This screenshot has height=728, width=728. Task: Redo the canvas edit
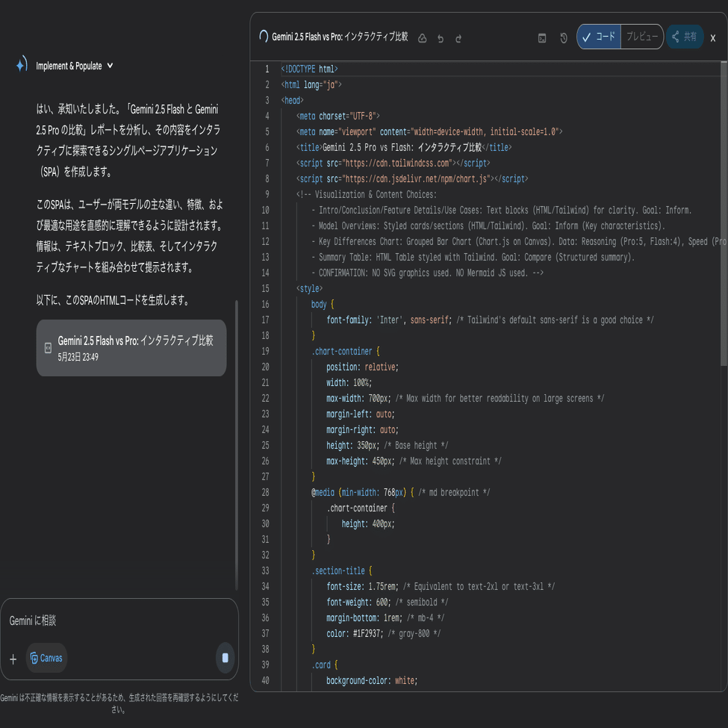point(458,39)
